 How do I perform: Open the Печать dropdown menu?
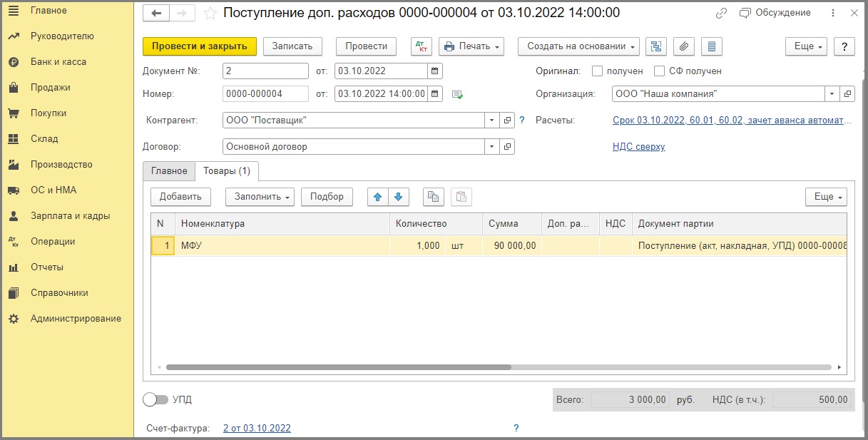click(471, 46)
